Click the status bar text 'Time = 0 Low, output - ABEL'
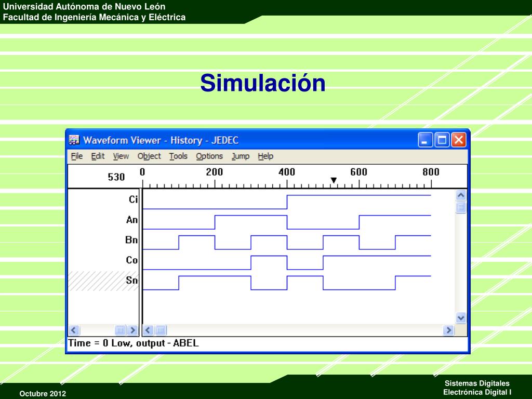 tap(134, 343)
